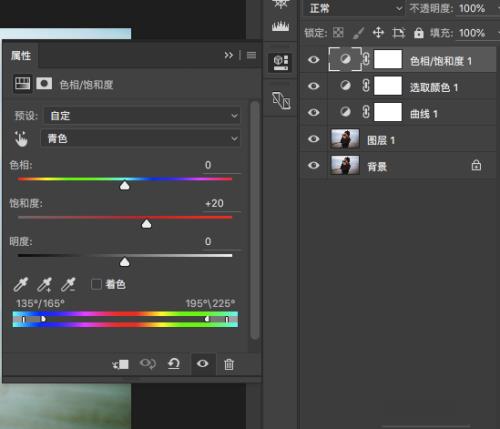Hide the 背景 layer
This screenshot has height=429, width=500.
tap(313, 165)
